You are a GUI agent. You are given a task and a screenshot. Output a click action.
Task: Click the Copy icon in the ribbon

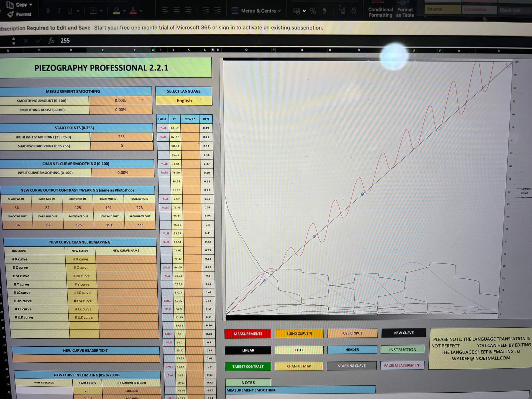pyautogui.click(x=10, y=4)
